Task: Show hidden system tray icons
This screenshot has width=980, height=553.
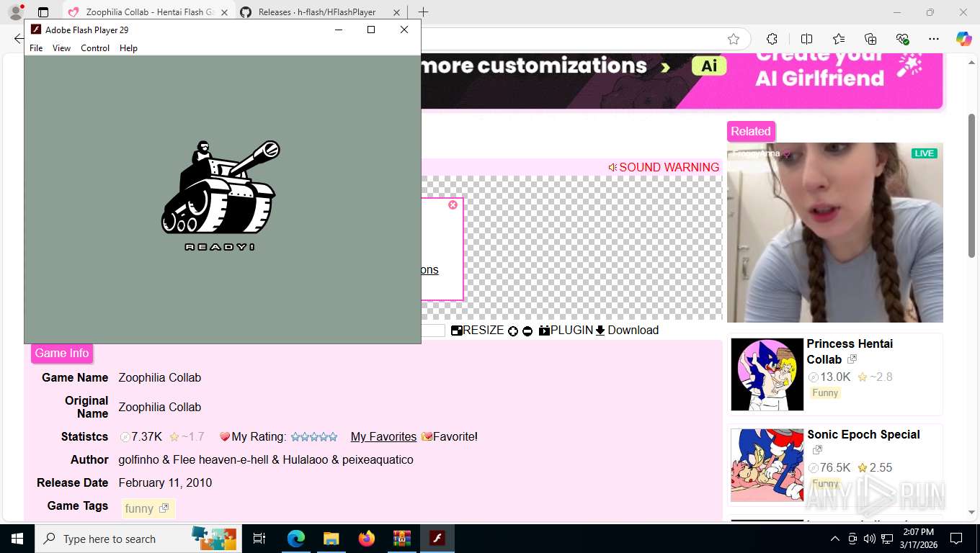Action: pos(835,539)
